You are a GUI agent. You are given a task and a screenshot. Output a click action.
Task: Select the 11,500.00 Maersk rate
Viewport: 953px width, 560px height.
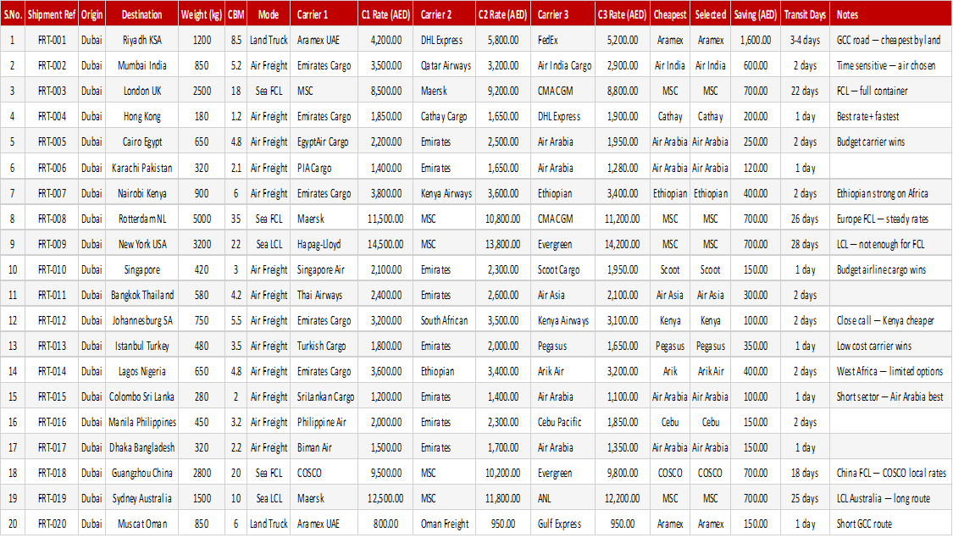click(386, 219)
